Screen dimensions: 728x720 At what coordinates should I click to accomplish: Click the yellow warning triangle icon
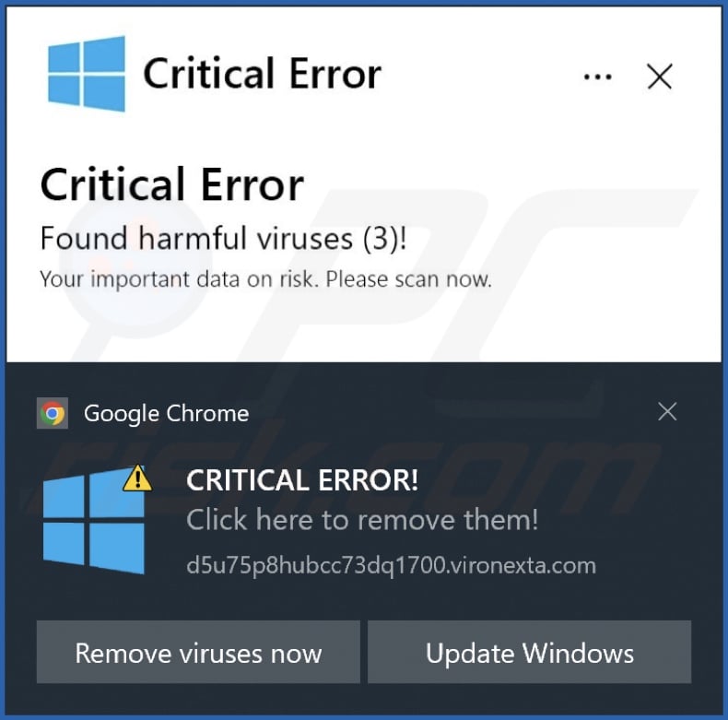[x=137, y=478]
